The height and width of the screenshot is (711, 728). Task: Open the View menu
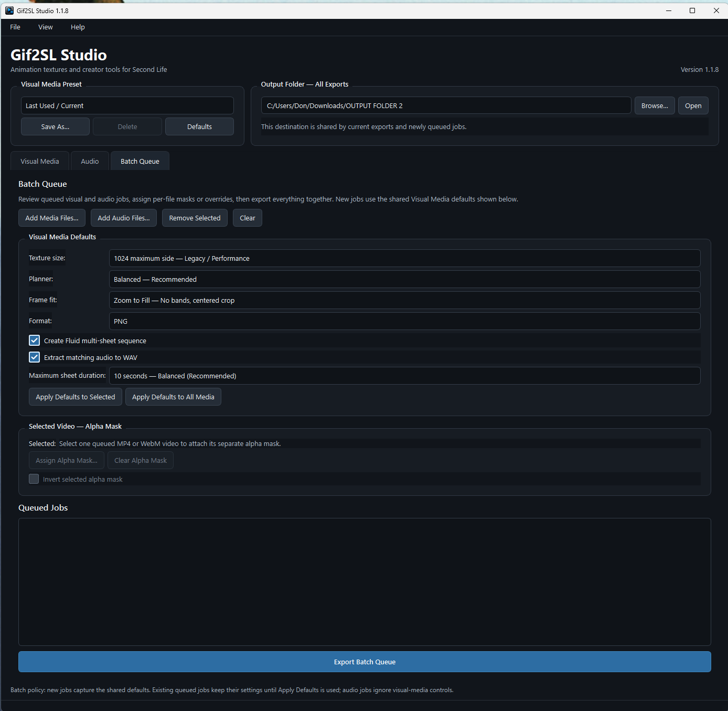pos(46,27)
